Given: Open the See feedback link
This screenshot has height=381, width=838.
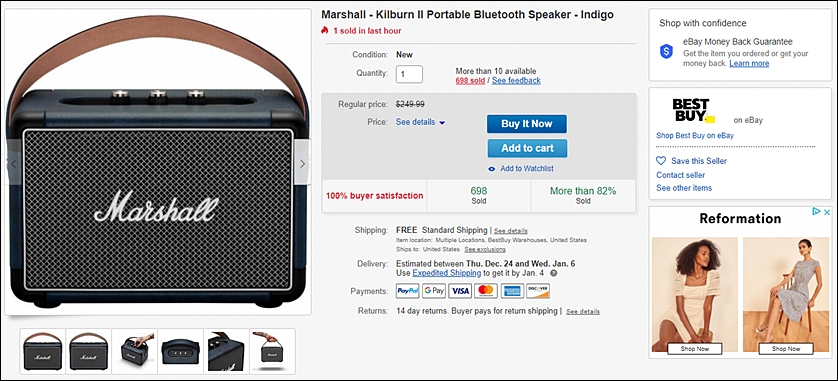Looking at the screenshot, I should [516, 81].
